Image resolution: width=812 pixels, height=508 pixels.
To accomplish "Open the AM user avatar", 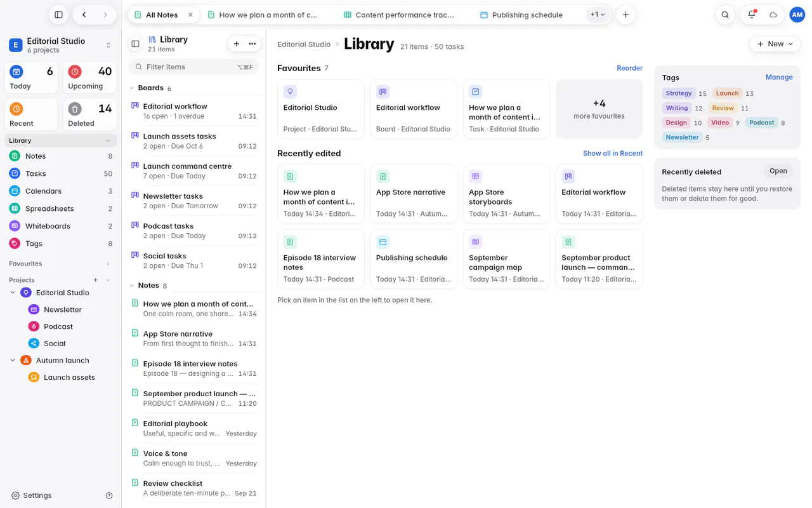I will [x=797, y=15].
